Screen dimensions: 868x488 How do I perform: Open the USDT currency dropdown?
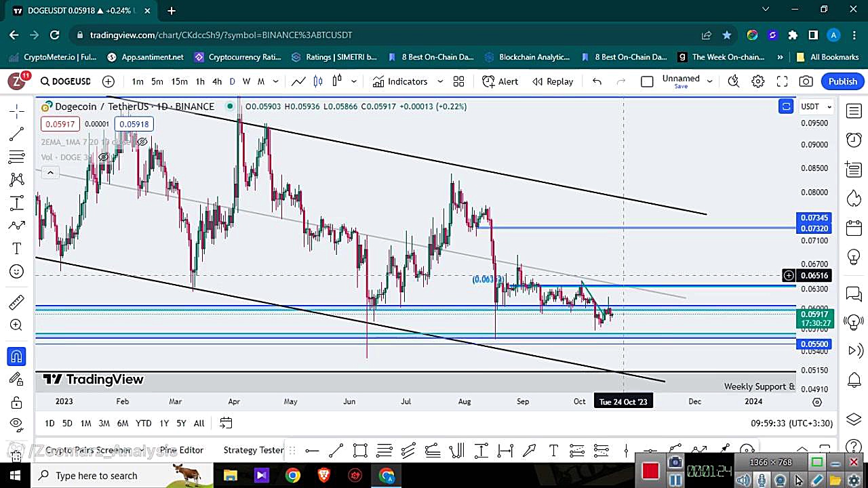pos(816,106)
